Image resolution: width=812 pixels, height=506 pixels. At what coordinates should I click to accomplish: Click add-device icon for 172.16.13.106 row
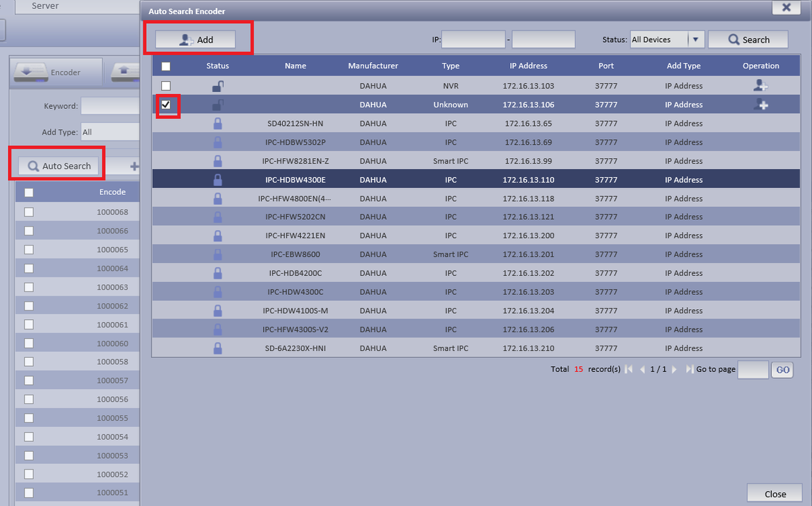(761, 105)
